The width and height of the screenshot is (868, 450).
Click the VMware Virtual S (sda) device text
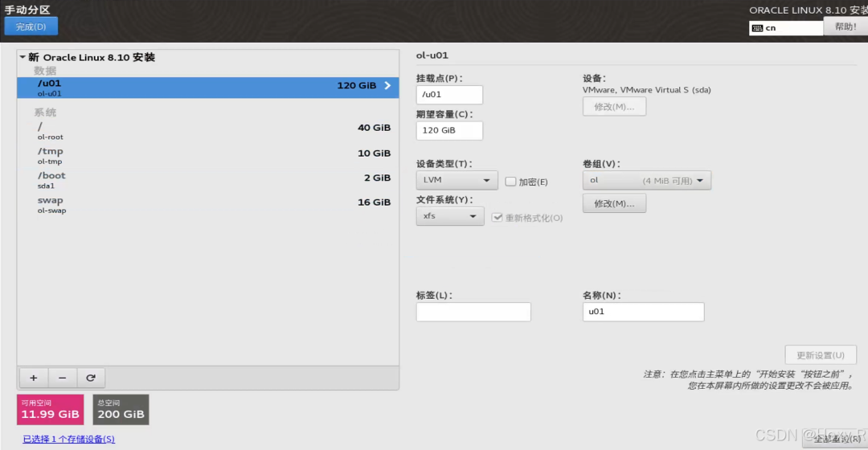click(x=646, y=90)
